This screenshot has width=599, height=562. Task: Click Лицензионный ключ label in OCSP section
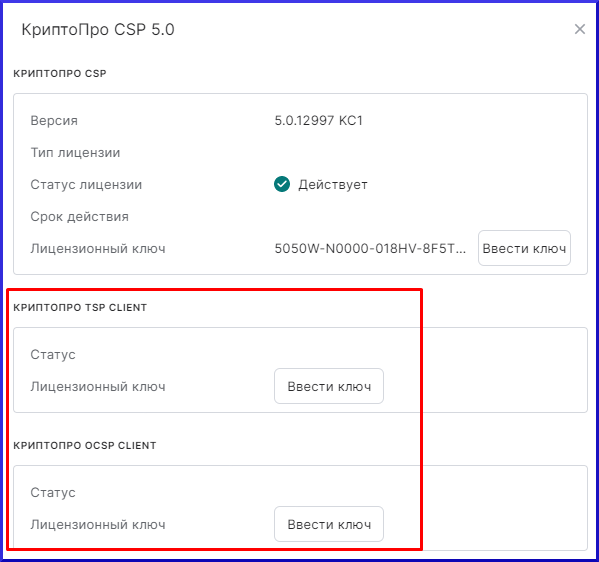click(98, 525)
